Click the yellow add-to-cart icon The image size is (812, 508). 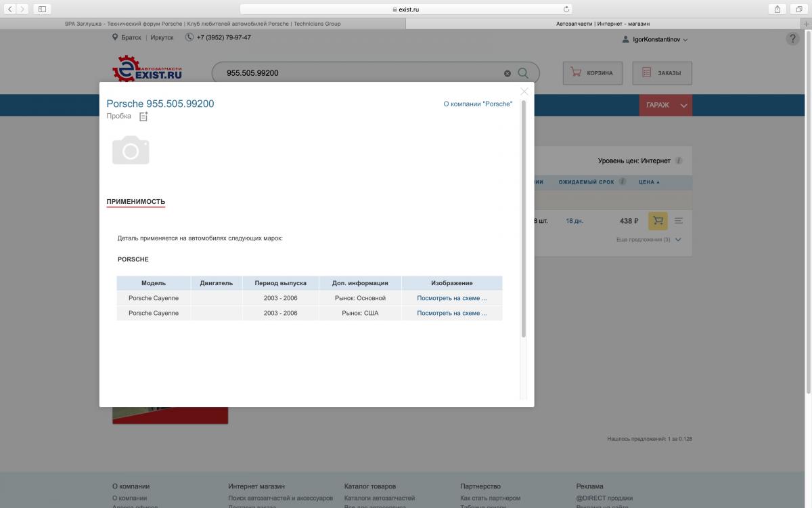[657, 221]
